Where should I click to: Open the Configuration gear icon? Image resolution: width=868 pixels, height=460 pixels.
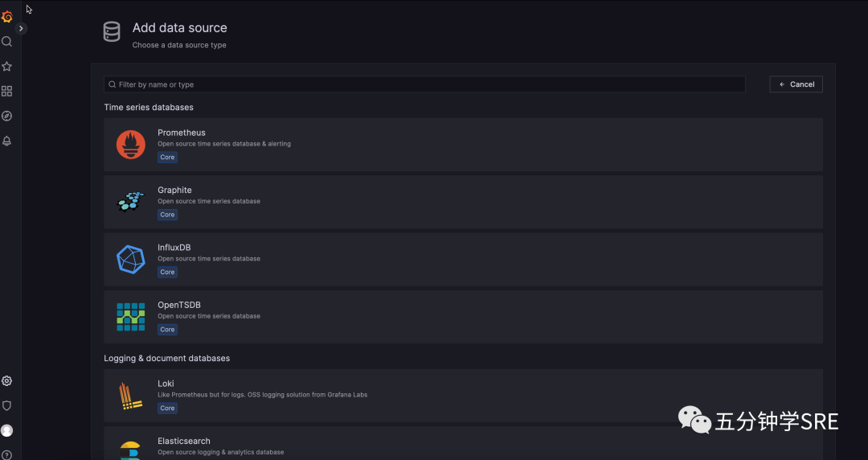6,380
